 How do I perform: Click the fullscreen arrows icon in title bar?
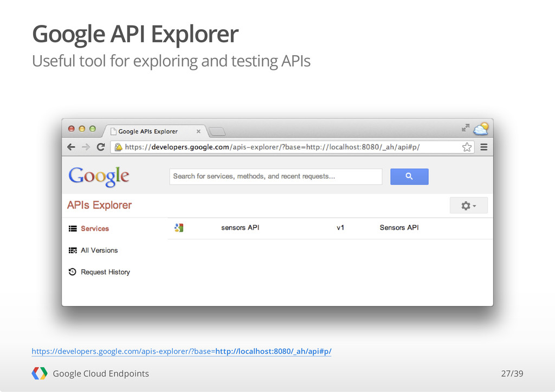point(466,128)
